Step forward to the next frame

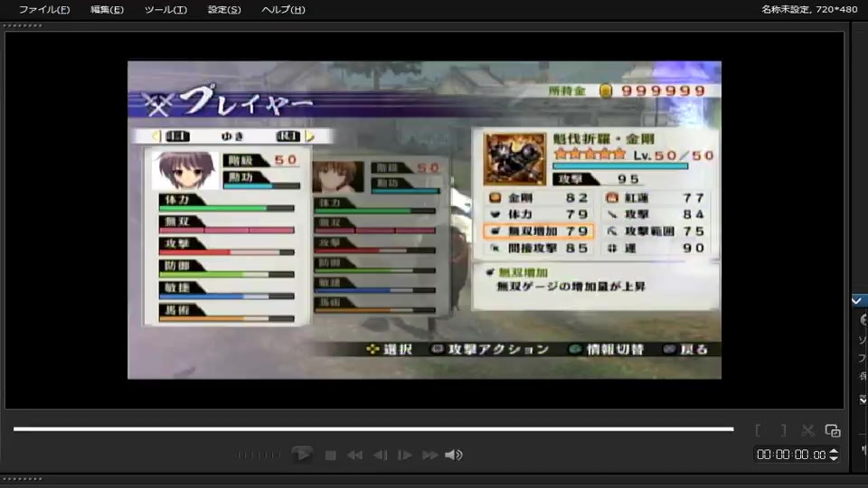pyautogui.click(x=405, y=455)
